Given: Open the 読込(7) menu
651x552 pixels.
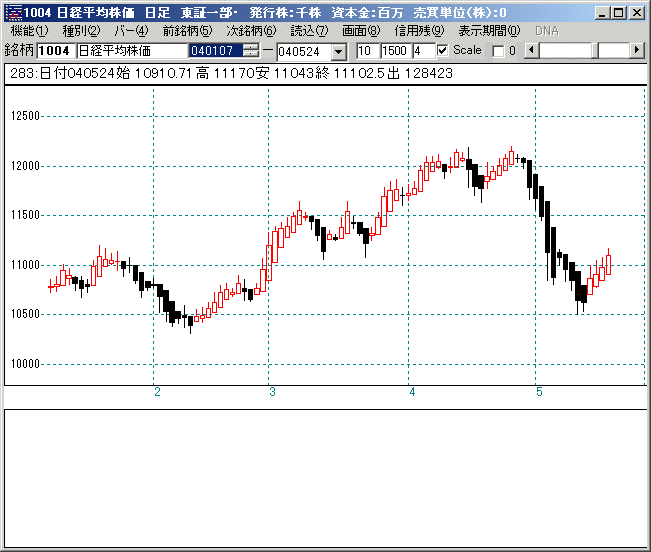Looking at the screenshot, I should [309, 31].
